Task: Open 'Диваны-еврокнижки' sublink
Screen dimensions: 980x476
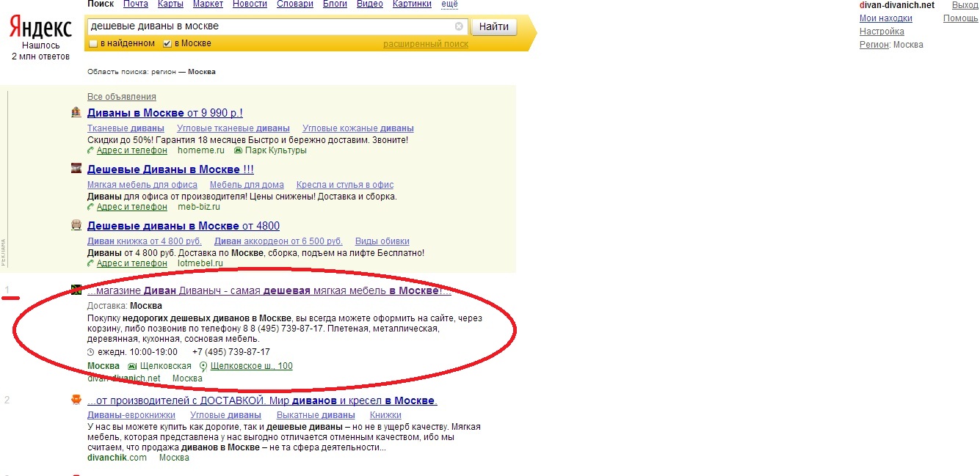Action: pyautogui.click(x=132, y=416)
